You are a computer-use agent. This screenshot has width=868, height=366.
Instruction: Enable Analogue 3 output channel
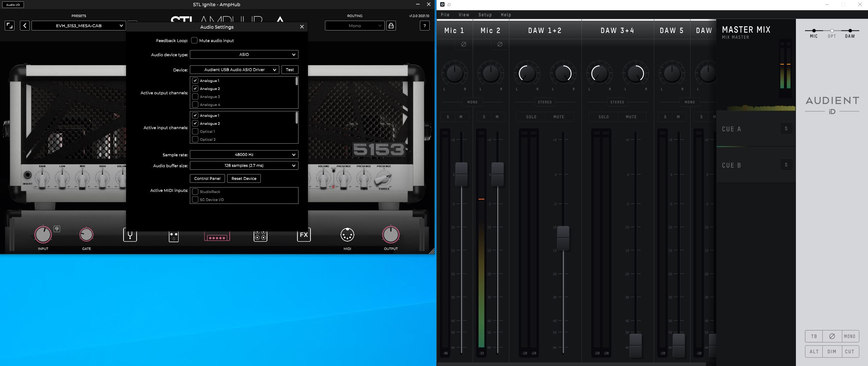click(195, 96)
